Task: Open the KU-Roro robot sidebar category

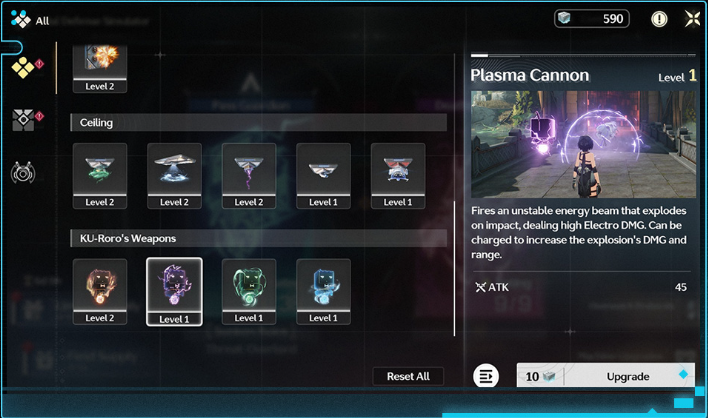Action: pos(23,173)
